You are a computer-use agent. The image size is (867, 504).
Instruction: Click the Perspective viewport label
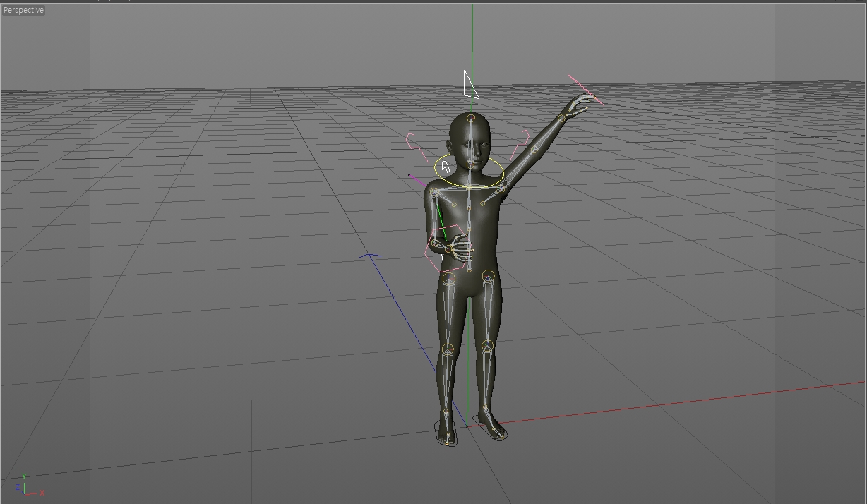tap(23, 10)
